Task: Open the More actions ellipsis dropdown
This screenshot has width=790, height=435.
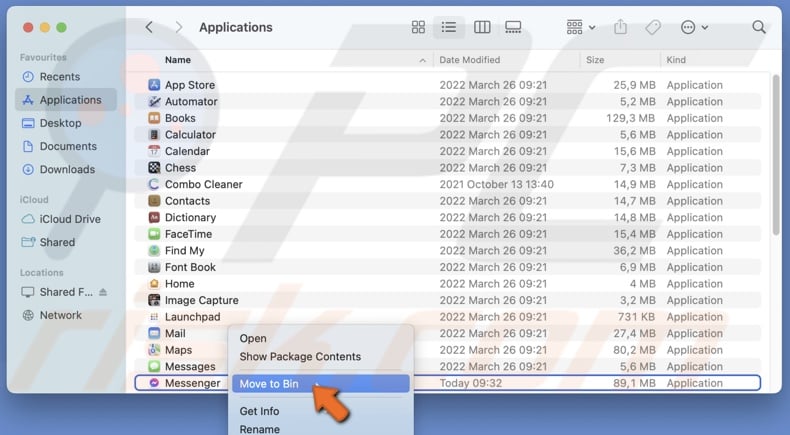Action: 694,27
